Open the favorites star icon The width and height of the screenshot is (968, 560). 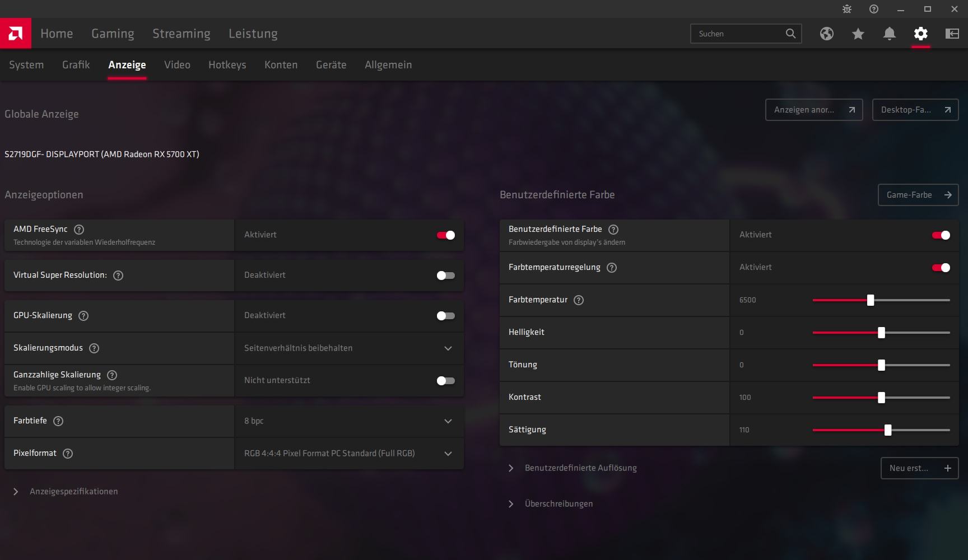(x=858, y=34)
